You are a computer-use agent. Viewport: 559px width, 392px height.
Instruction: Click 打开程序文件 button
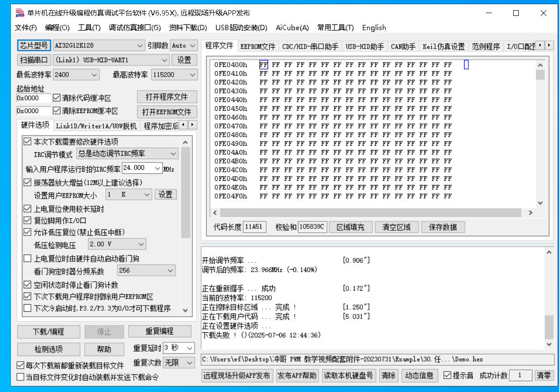[167, 97]
